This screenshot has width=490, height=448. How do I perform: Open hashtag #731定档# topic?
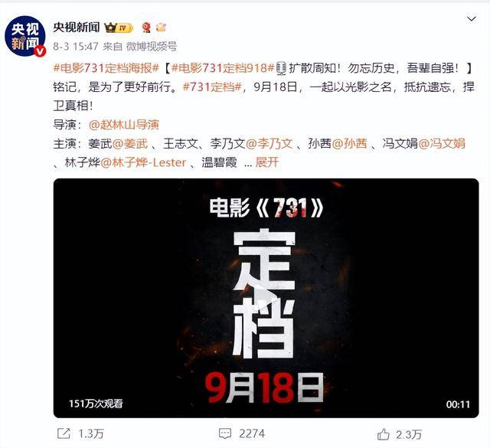click(x=212, y=87)
